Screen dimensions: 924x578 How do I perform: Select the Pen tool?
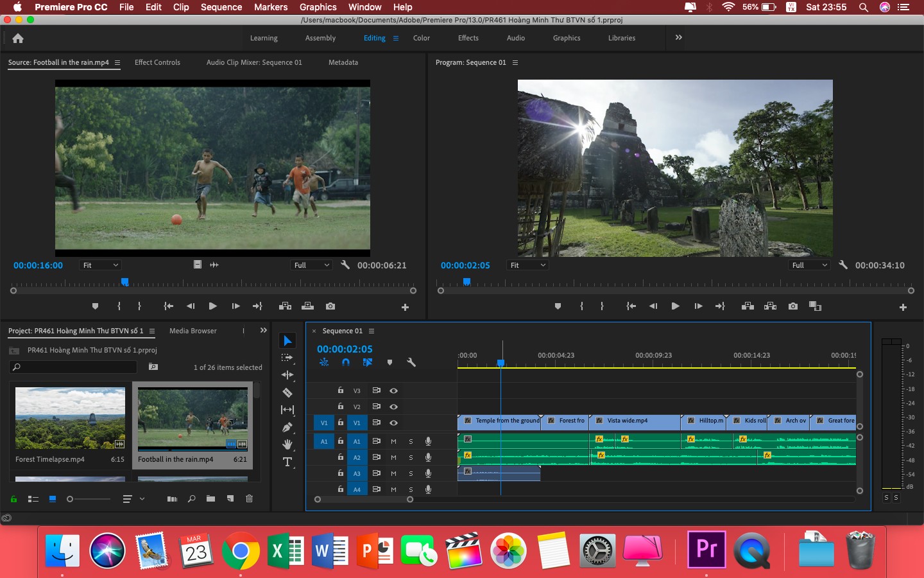pyautogui.click(x=287, y=427)
